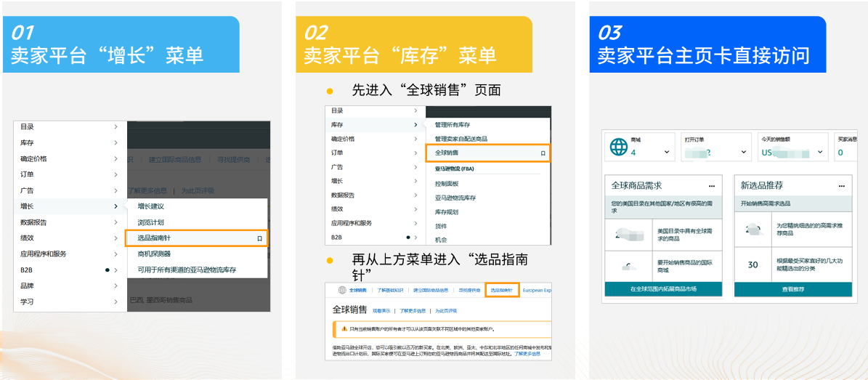Select 选品指南针 in the 增长 submenu
Viewport: 868px width, 380px height.
coord(197,238)
